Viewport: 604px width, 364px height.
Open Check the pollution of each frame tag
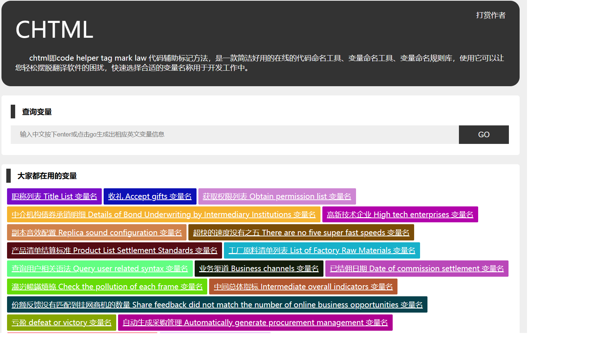107,287
